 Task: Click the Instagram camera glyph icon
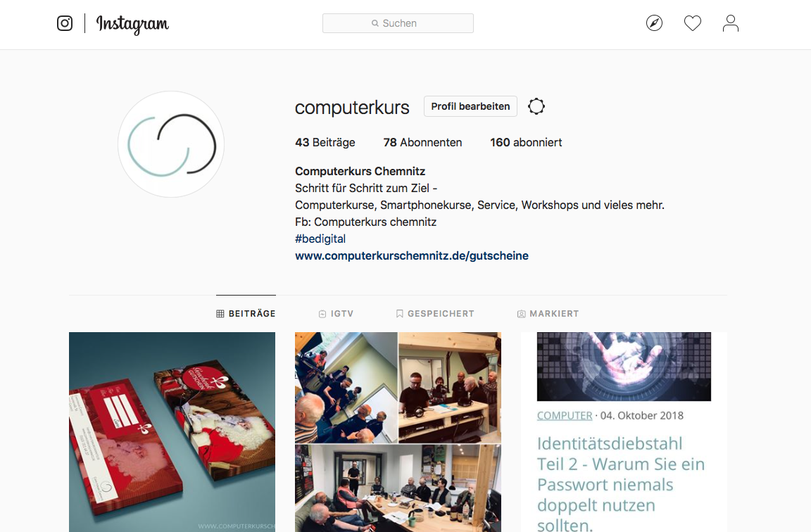pos(65,23)
